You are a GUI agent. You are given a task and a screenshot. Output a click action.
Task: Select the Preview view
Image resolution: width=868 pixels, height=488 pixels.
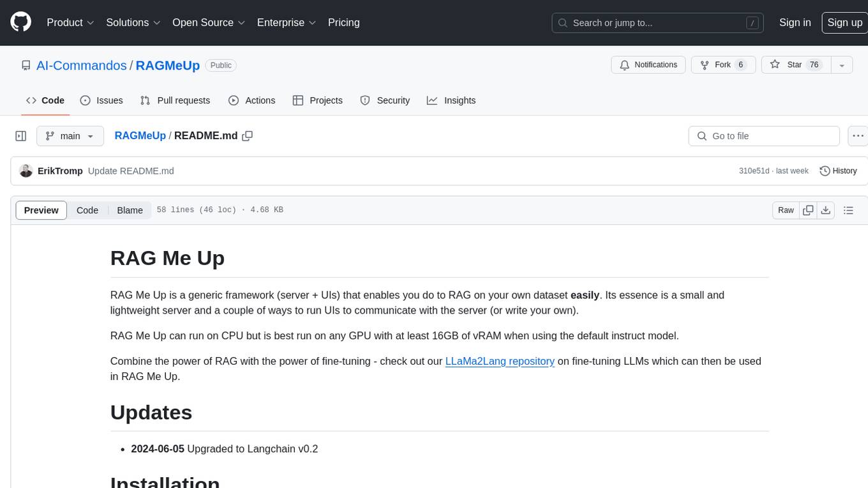[x=41, y=210]
